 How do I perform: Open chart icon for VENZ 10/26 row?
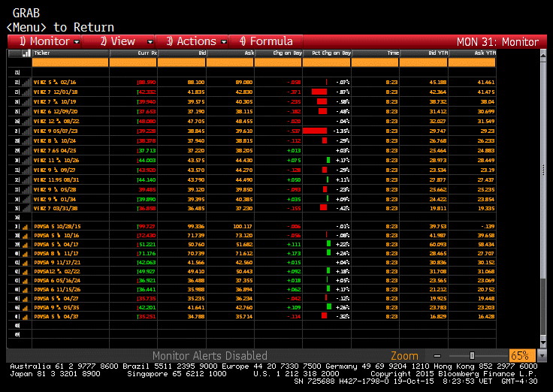(x=26, y=161)
